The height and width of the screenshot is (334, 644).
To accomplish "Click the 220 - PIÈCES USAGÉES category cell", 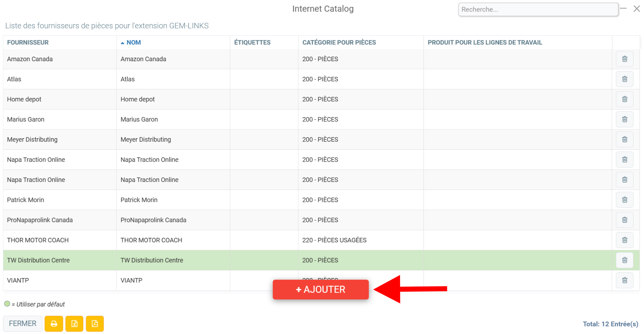I will 334,240.
